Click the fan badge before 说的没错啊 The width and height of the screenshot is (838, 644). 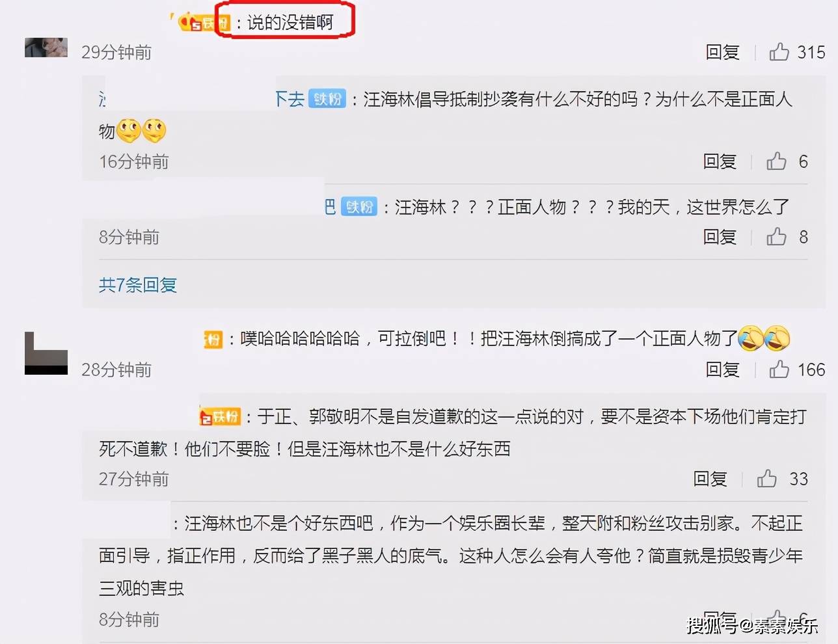coord(205,23)
